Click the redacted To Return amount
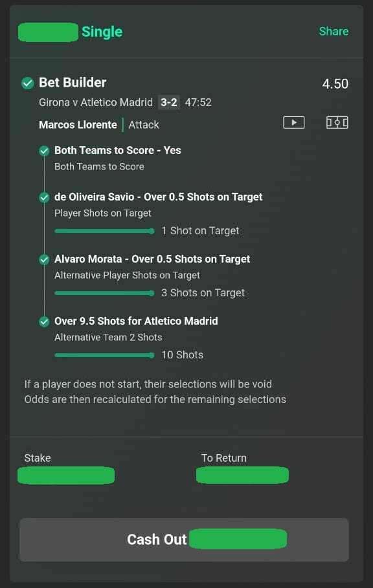Screen dimensions: 373x588 pyautogui.click(x=242, y=475)
